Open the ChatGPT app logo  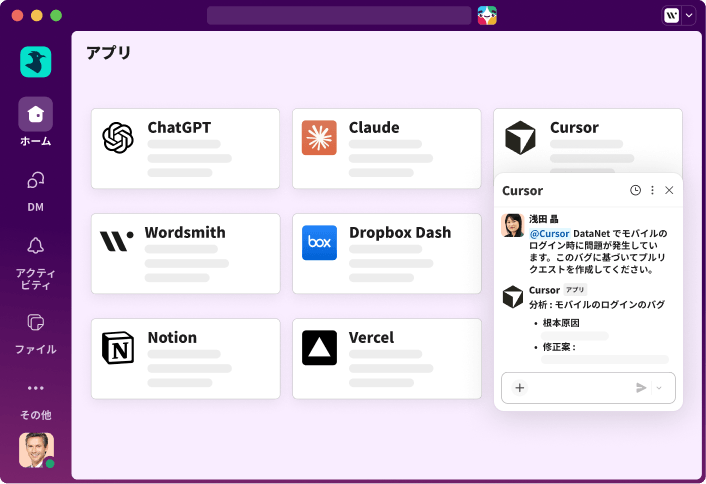point(118,138)
